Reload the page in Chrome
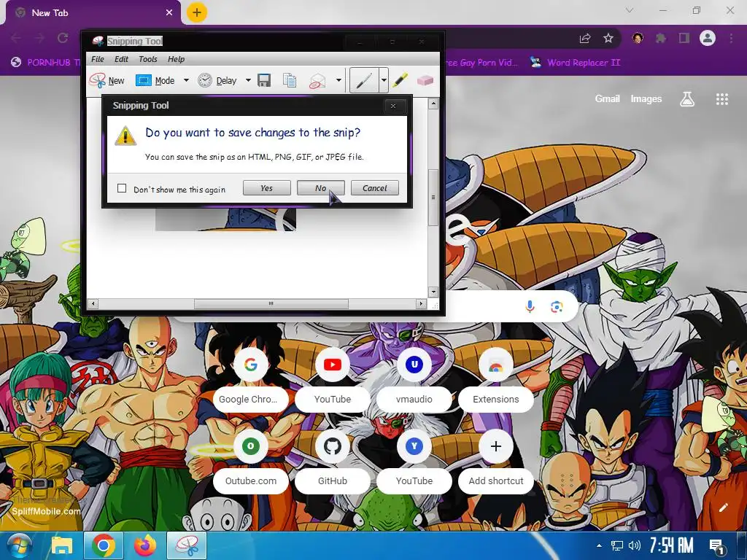 point(63,38)
